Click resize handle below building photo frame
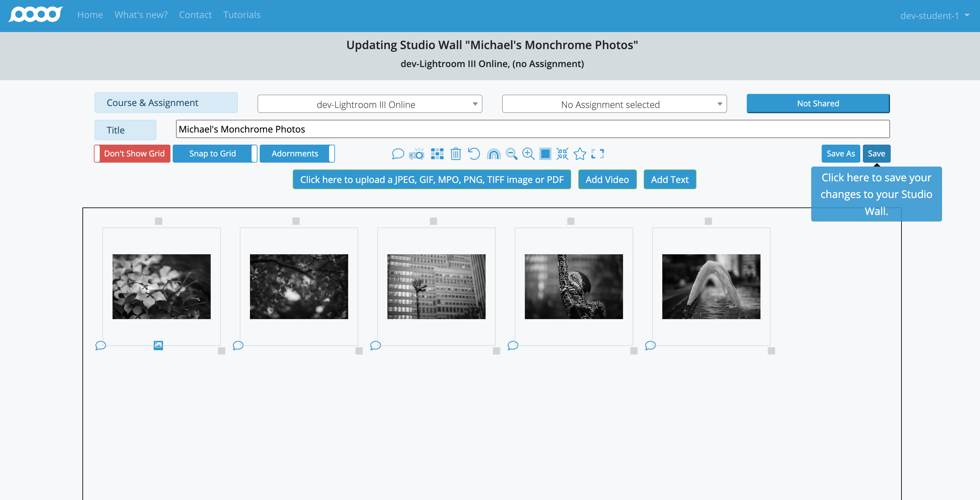The height and width of the screenshot is (500, 980). (497, 351)
